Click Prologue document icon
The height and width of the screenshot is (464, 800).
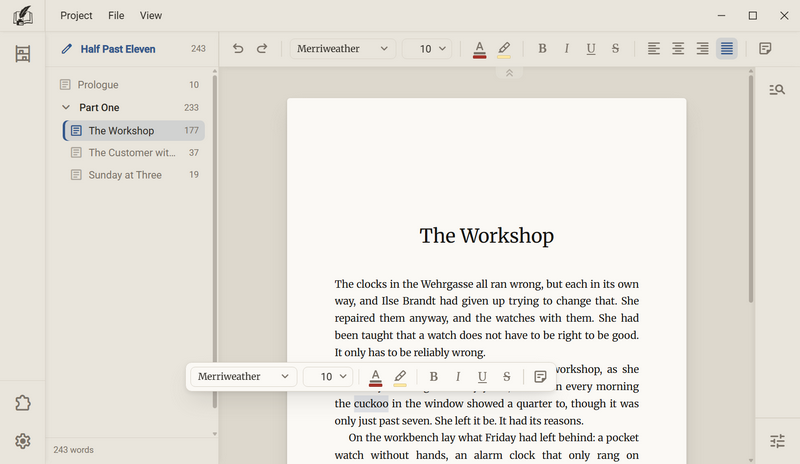pyautogui.click(x=65, y=85)
